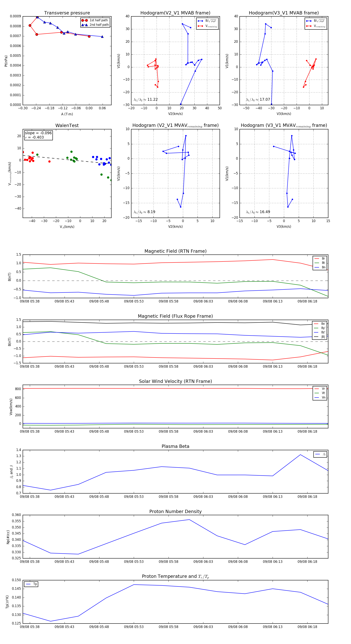
Task: Click the 'Np(#/cc)' y-axis label
Action: click(8, 537)
